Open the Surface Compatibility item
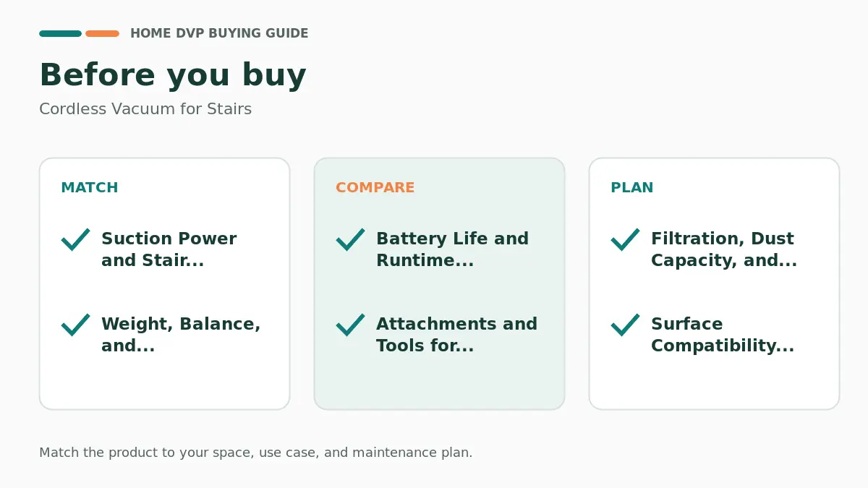 pos(723,335)
